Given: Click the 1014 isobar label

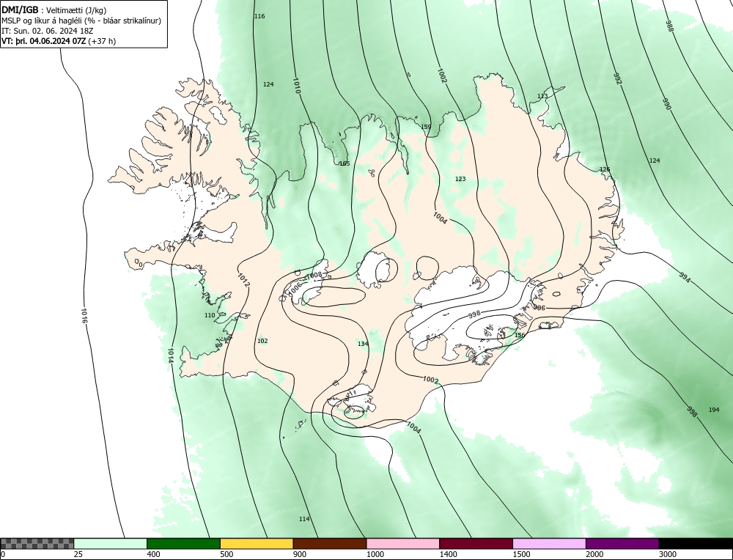Looking at the screenshot, I should click(x=171, y=355).
